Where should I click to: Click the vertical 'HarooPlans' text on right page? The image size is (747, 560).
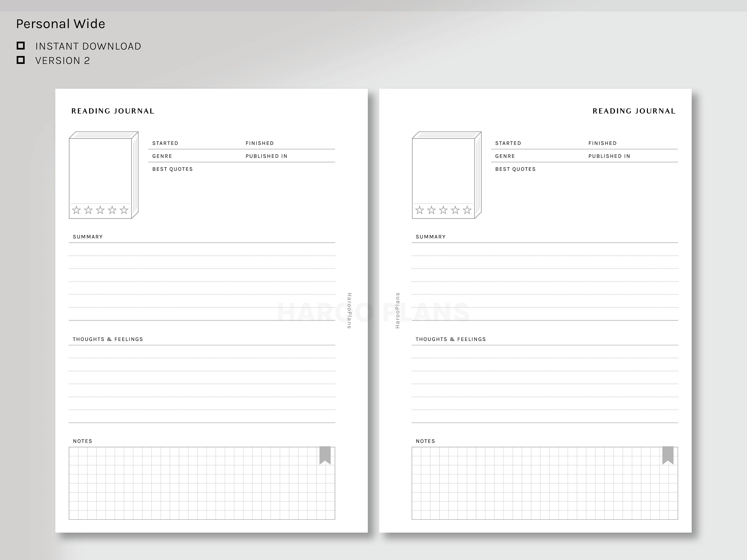click(397, 311)
